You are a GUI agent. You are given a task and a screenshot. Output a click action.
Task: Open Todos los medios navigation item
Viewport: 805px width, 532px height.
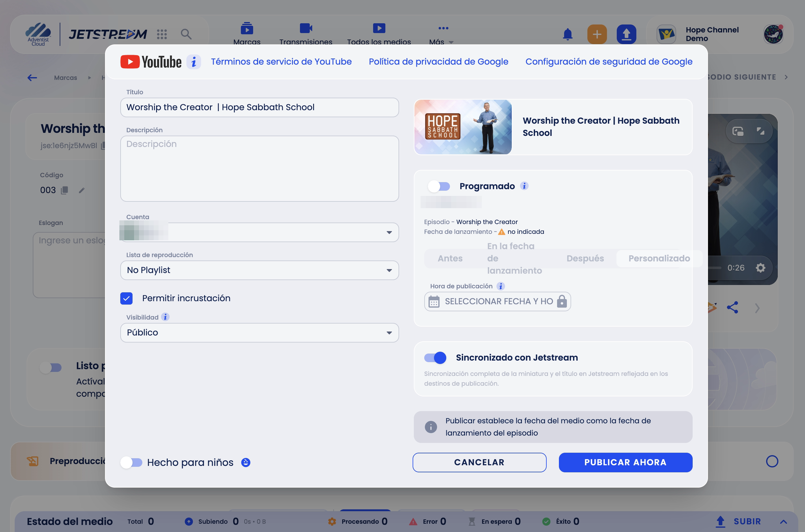pos(379,34)
